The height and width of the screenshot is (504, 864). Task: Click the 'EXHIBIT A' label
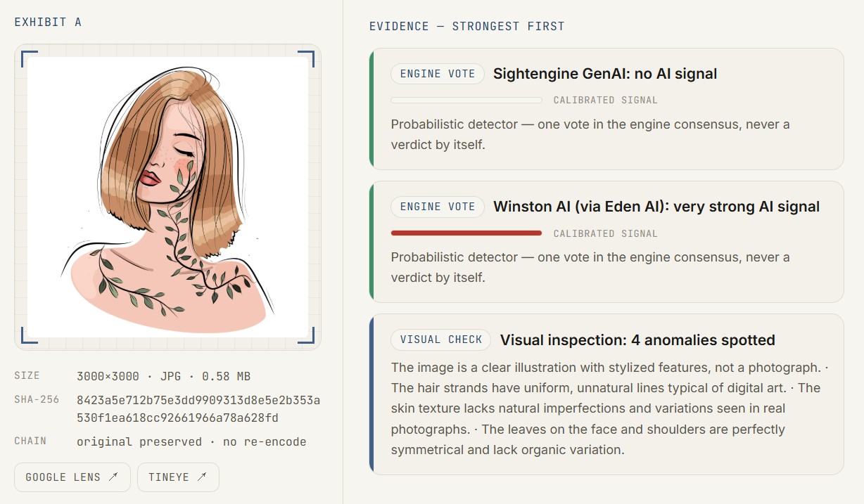[x=48, y=22]
